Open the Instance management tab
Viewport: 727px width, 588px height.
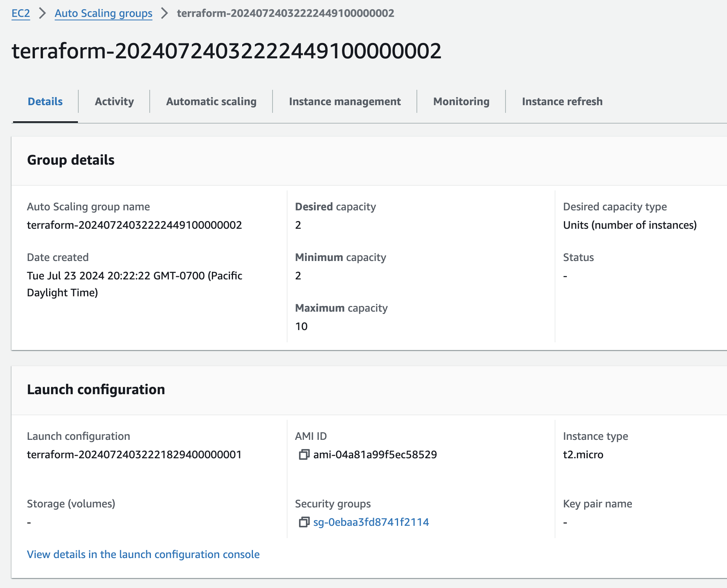tap(345, 102)
